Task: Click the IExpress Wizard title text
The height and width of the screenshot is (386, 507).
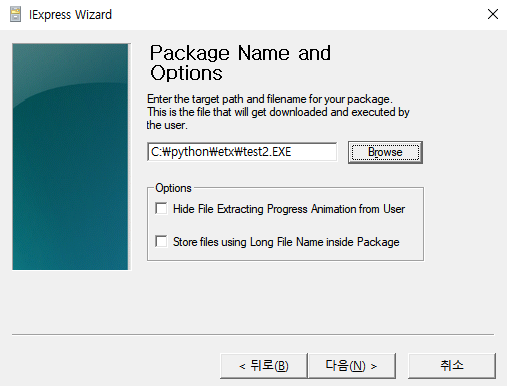Action: click(70, 15)
